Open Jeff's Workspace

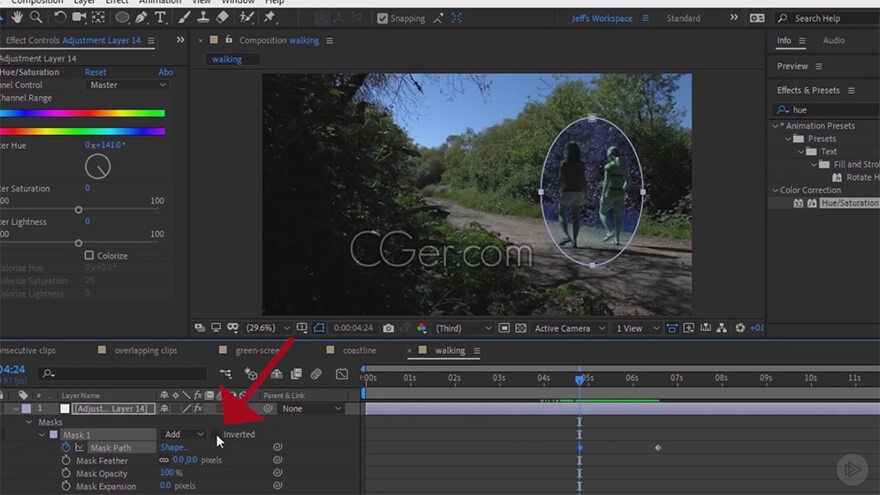(x=602, y=19)
